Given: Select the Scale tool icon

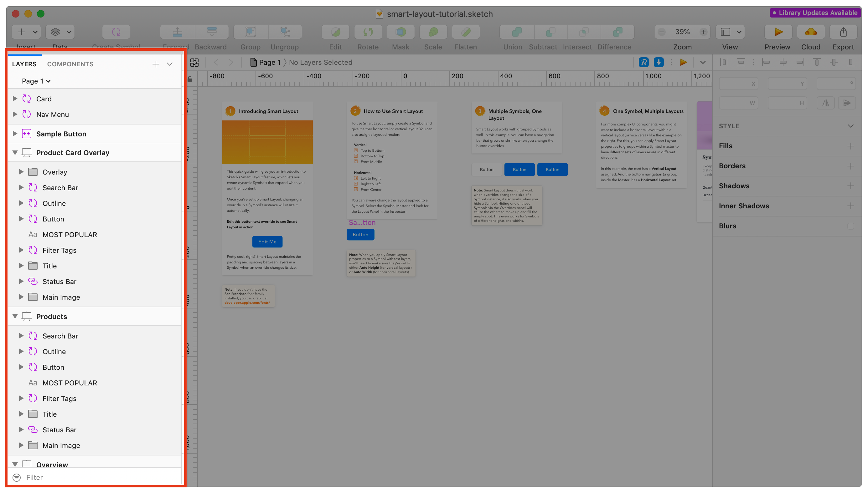Looking at the screenshot, I should point(433,32).
